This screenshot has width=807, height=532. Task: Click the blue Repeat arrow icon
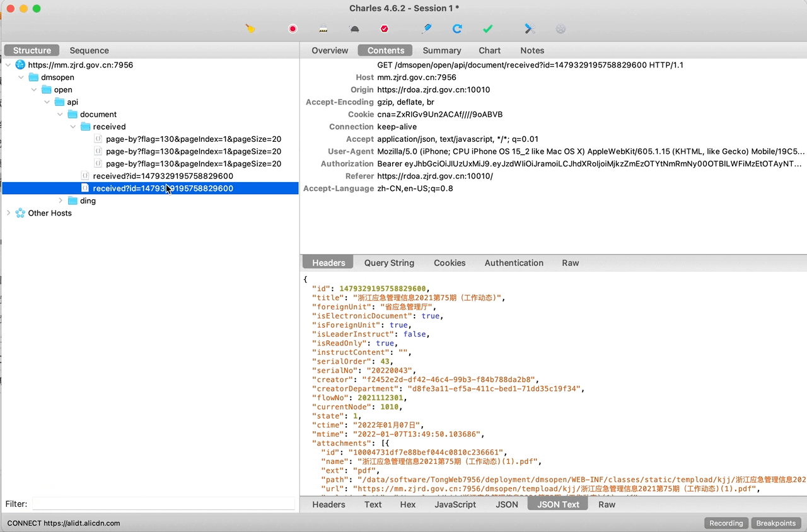point(457,28)
